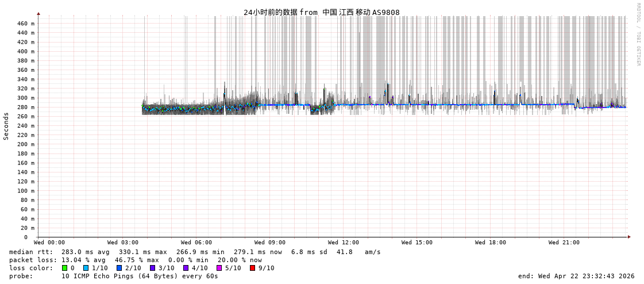644x284 pixels.
Task: Click the vertical RRDTOOL / TOBI OETIKER watermark
Action: point(638,34)
